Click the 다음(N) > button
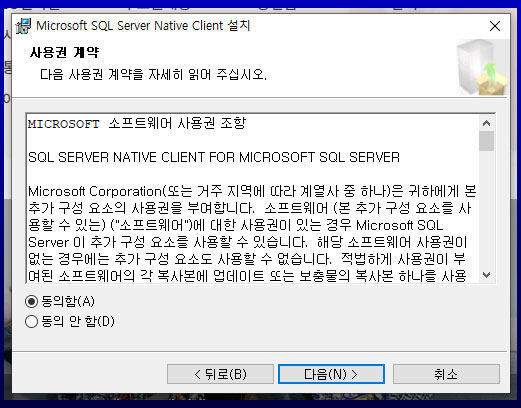This screenshot has width=521, height=408. click(x=331, y=374)
